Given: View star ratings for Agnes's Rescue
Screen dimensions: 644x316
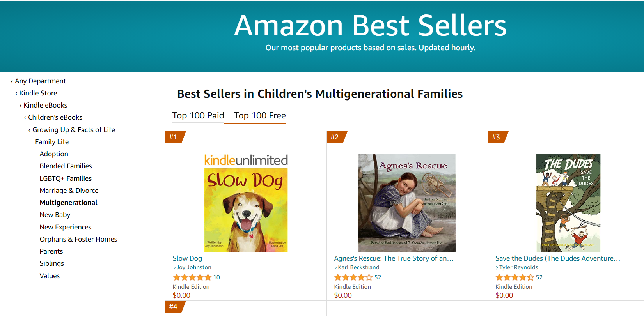Looking at the screenshot, I should 353,277.
